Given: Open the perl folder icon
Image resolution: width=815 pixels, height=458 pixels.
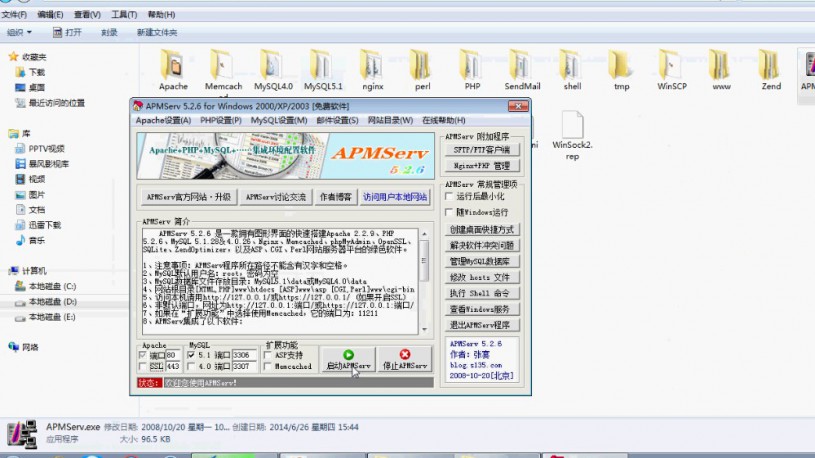Looking at the screenshot, I should click(x=422, y=64).
